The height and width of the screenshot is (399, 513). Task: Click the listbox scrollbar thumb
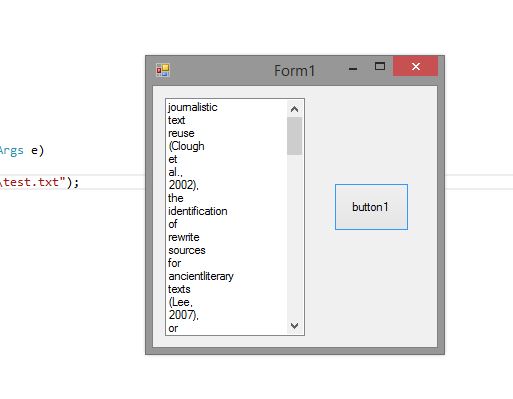[x=294, y=136]
